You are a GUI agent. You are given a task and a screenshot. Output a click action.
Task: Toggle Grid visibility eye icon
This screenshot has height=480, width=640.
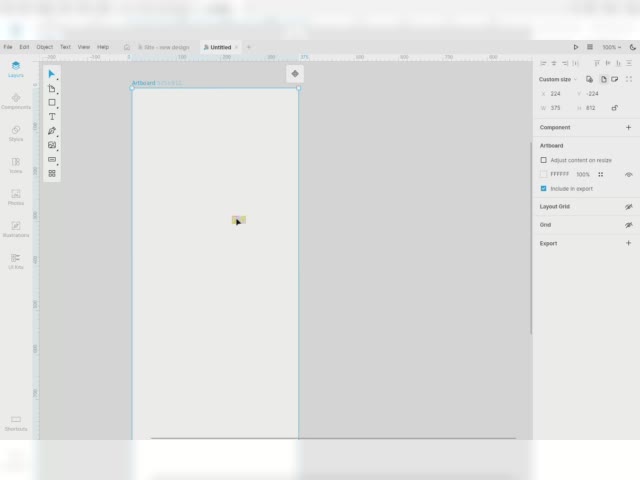629,225
